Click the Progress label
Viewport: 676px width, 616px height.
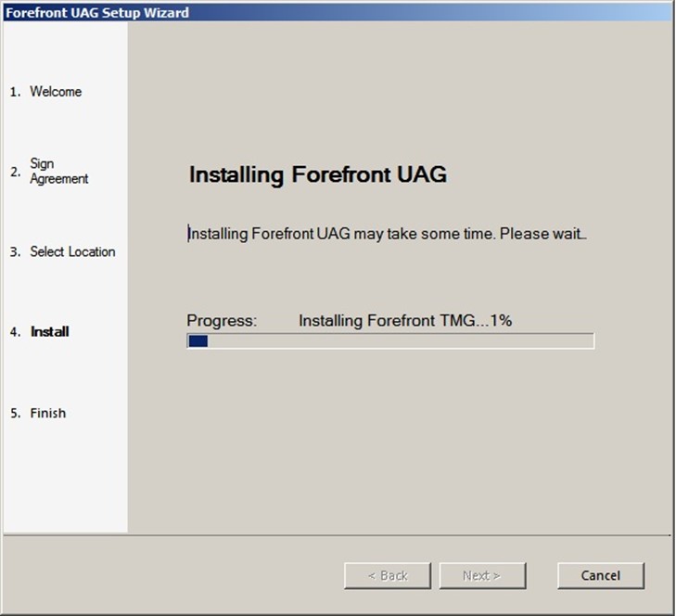(222, 320)
